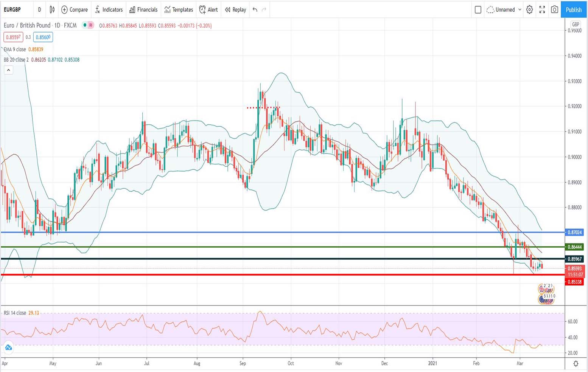Select the D timeframe interval

click(39, 10)
